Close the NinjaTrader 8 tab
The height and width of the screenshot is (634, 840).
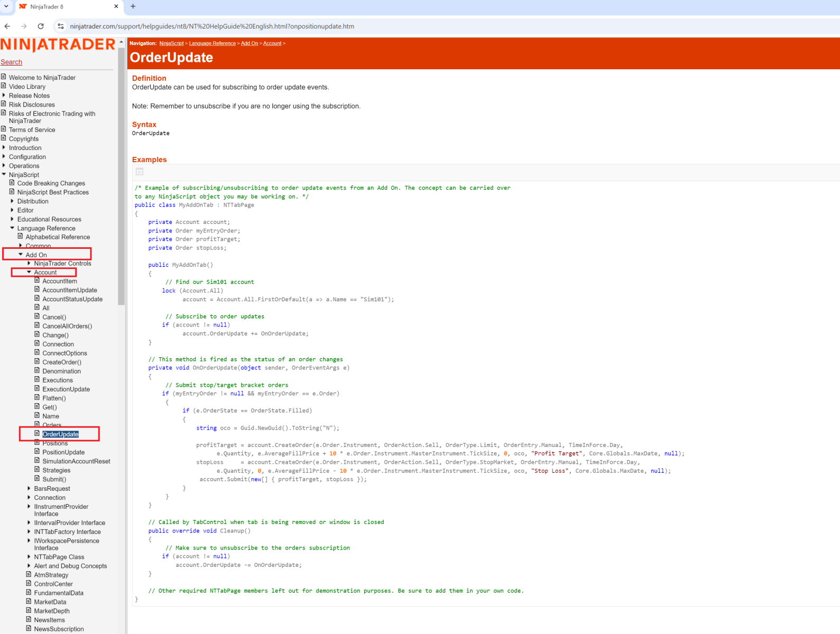(x=116, y=6)
